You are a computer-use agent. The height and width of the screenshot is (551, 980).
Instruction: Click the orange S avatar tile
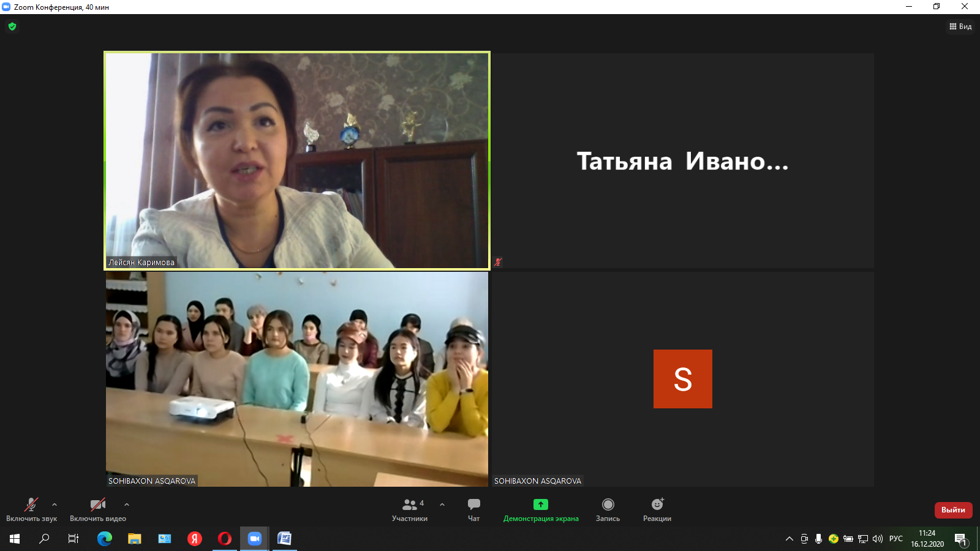682,379
